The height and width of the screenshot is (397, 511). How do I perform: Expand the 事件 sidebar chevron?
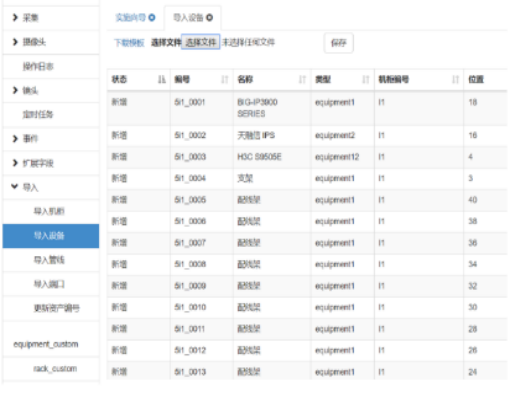click(15, 138)
